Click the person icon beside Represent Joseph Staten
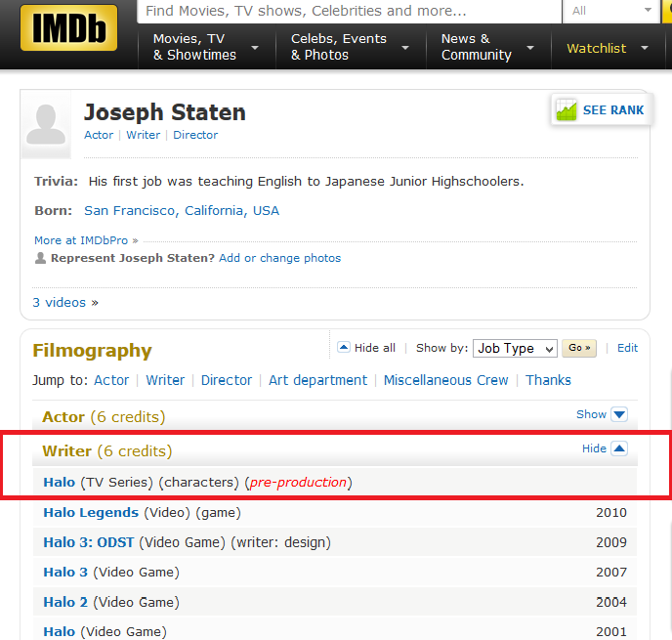672x640 pixels. [40, 258]
